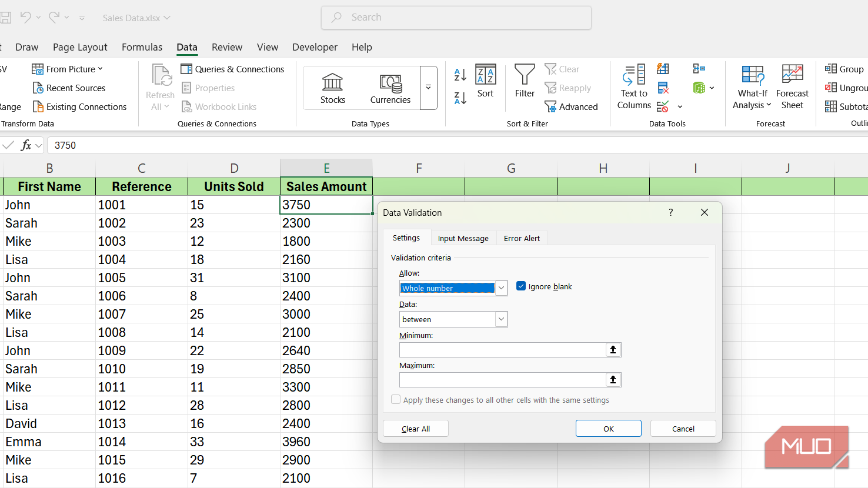Click the Remove Duplicates icon
This screenshot has width=868, height=488.
click(x=663, y=88)
